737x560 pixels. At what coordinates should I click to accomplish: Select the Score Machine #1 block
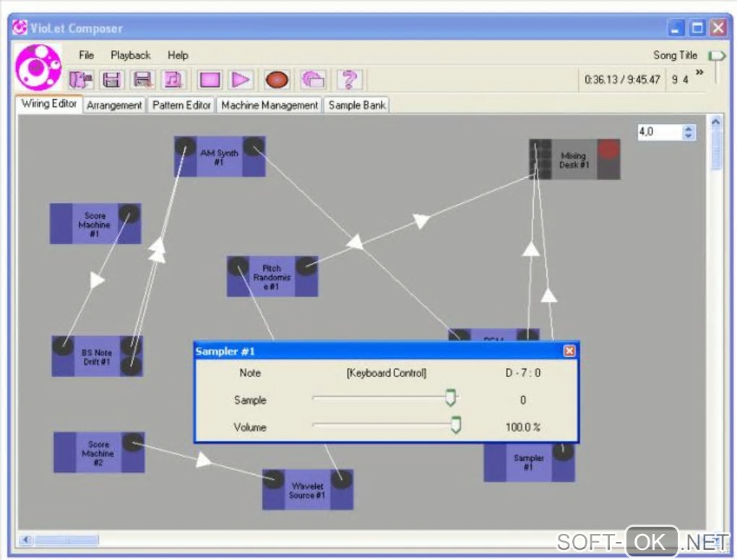95,224
